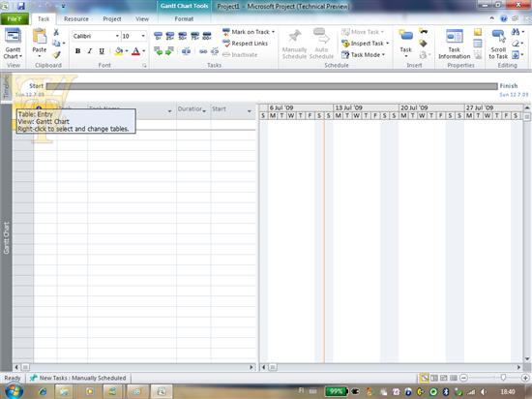Open the font size 10 dropdown

coord(143,36)
